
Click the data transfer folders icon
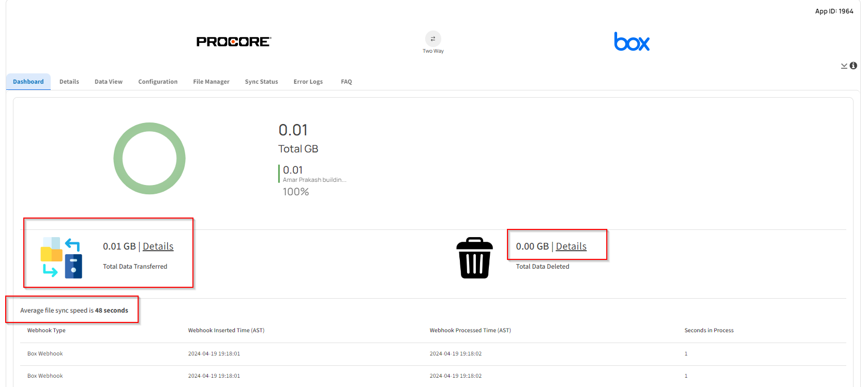point(62,257)
